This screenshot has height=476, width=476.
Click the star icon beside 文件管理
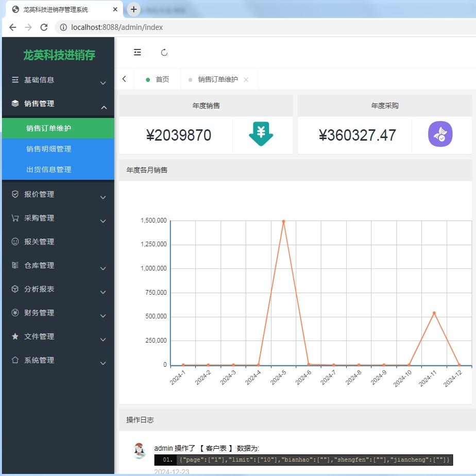pos(15,336)
